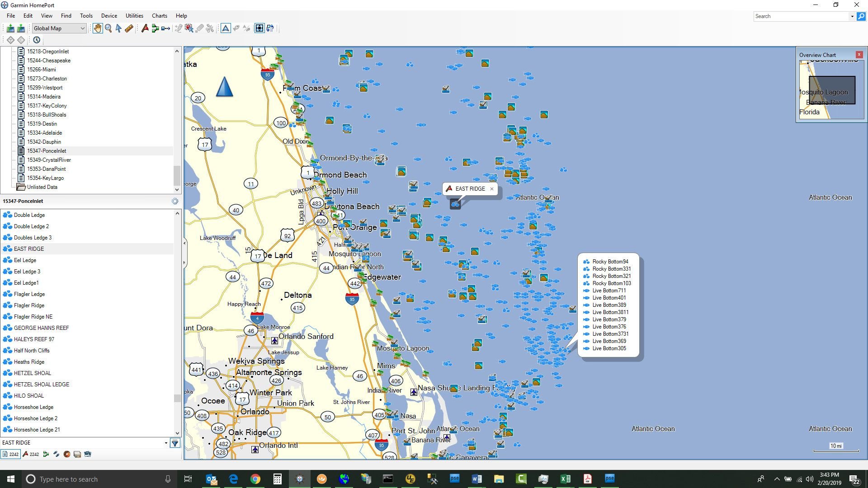Viewport: 868px width, 488px height.
Task: Open Microsoft Word from the taskbar
Action: [476, 479]
